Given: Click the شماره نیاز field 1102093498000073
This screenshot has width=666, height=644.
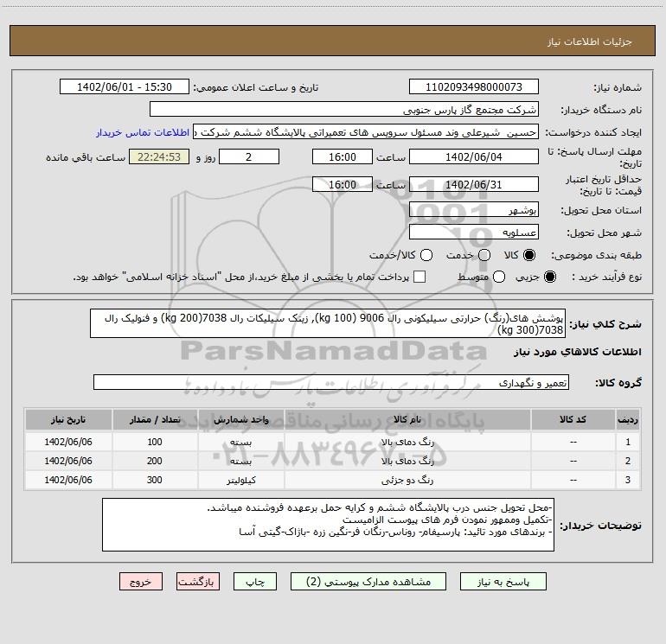Looking at the screenshot, I should point(474,87).
